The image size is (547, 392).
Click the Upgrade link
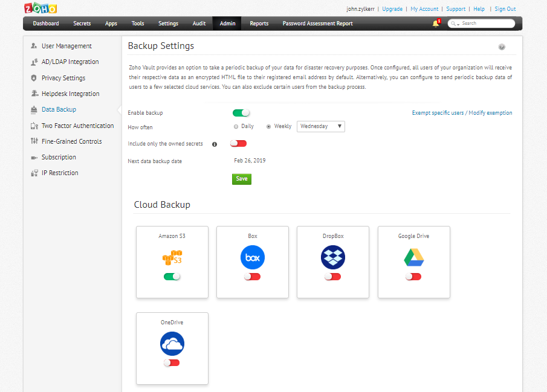[392, 8]
